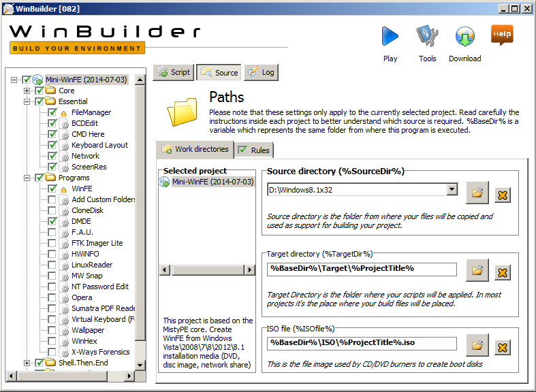Click the WinHex script gear icon
This screenshot has width=536, height=392.
64,341
